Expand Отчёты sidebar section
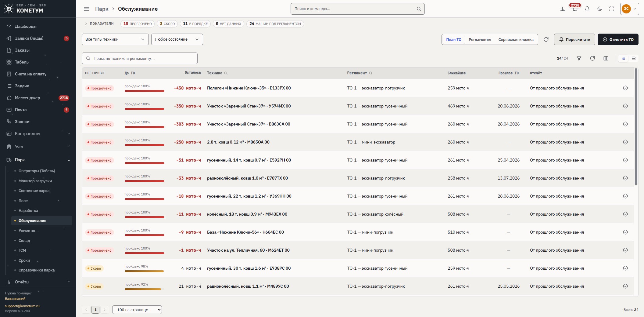 (x=38, y=282)
